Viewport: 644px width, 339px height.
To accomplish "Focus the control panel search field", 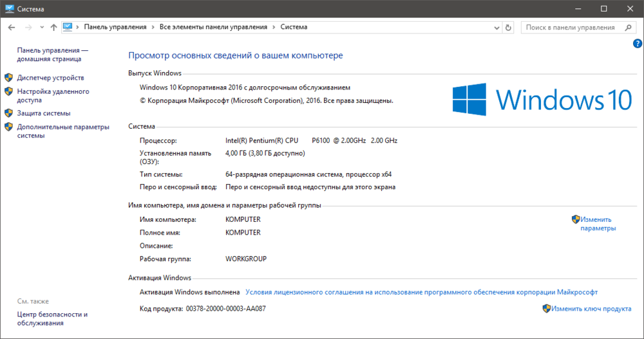I will click(x=570, y=28).
